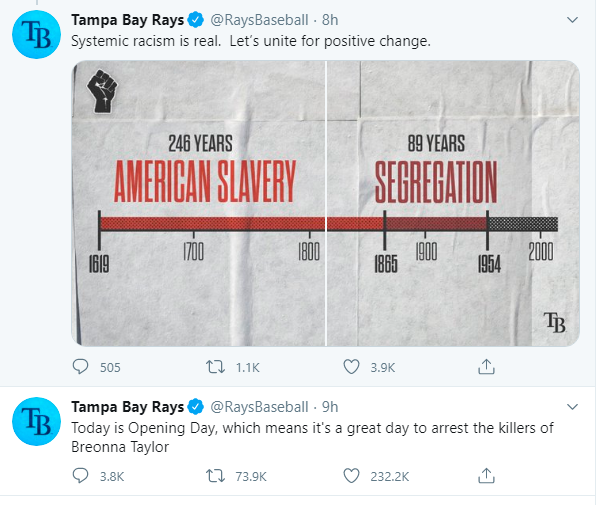The width and height of the screenshot is (606, 505).
Task: Open Rays profile avatar on first tweet
Action: pyautogui.click(x=37, y=36)
